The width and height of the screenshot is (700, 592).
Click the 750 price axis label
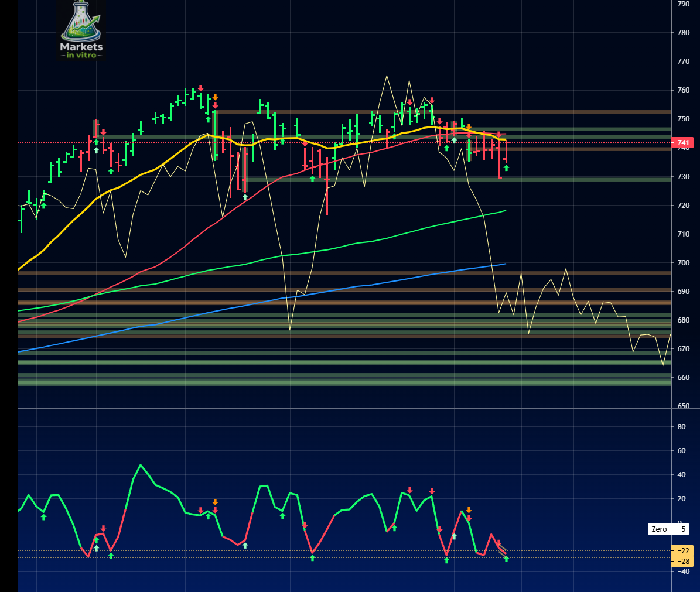(x=684, y=119)
